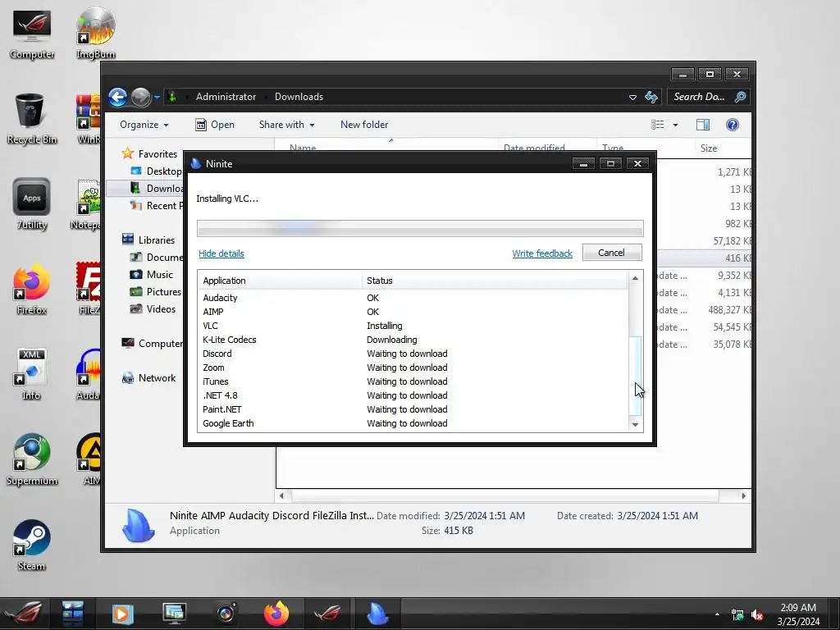Screen dimensions: 840x630
Task: Open the Computer desktop icon
Action: 32,34
